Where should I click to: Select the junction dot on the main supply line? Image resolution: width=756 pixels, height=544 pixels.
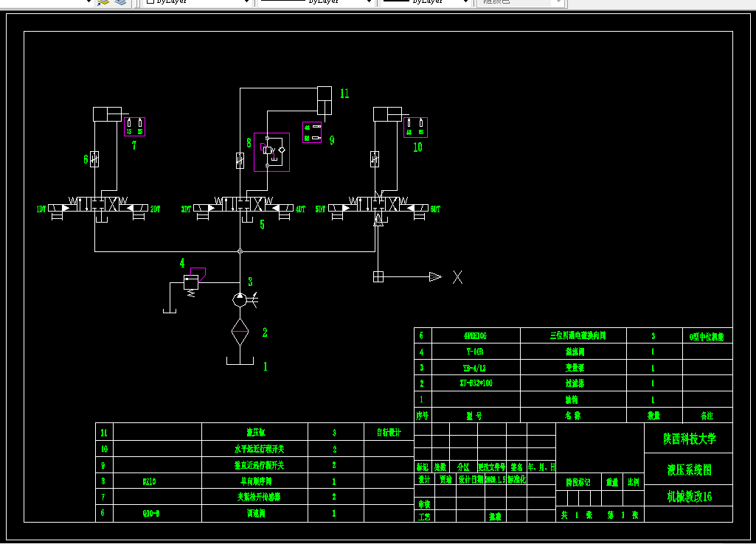[x=240, y=251]
